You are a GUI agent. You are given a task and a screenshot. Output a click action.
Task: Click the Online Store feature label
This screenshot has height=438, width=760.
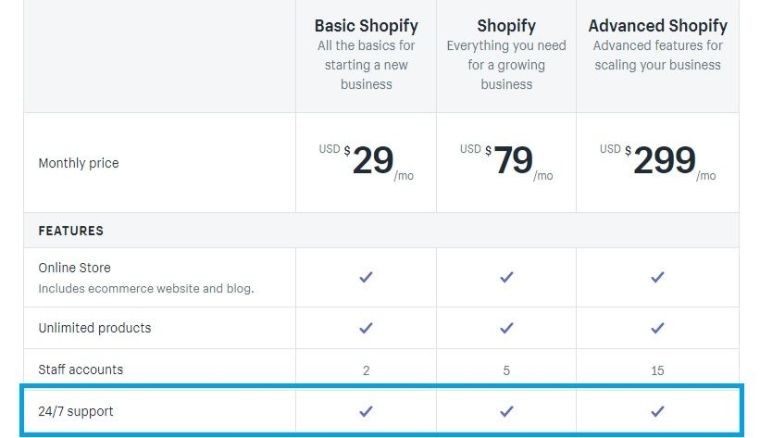point(74,268)
